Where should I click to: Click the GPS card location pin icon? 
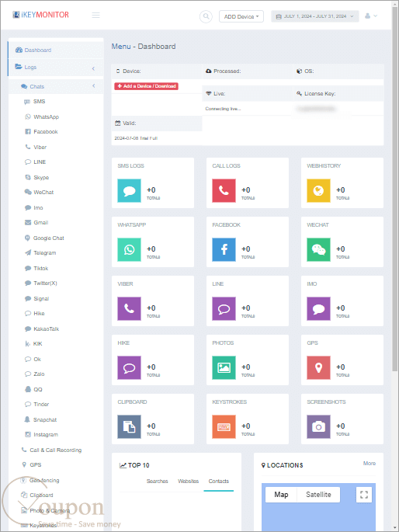click(x=318, y=368)
